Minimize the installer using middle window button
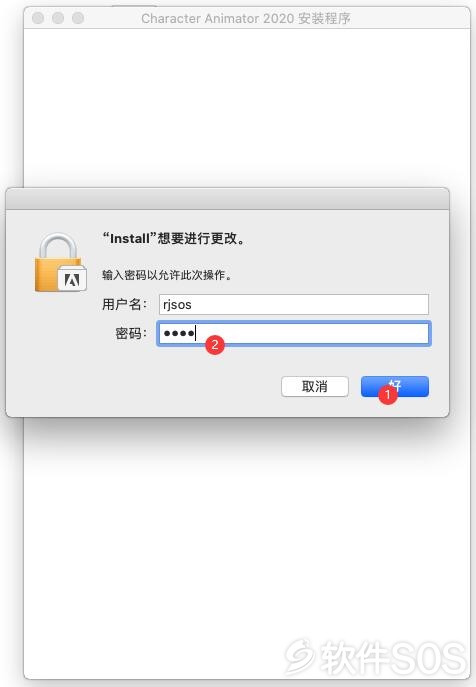 (x=58, y=18)
